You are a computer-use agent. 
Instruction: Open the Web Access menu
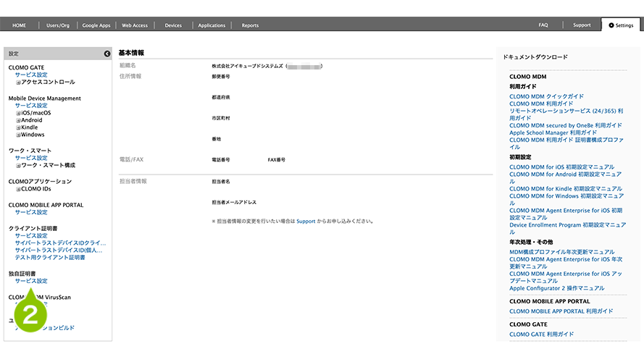click(x=135, y=25)
